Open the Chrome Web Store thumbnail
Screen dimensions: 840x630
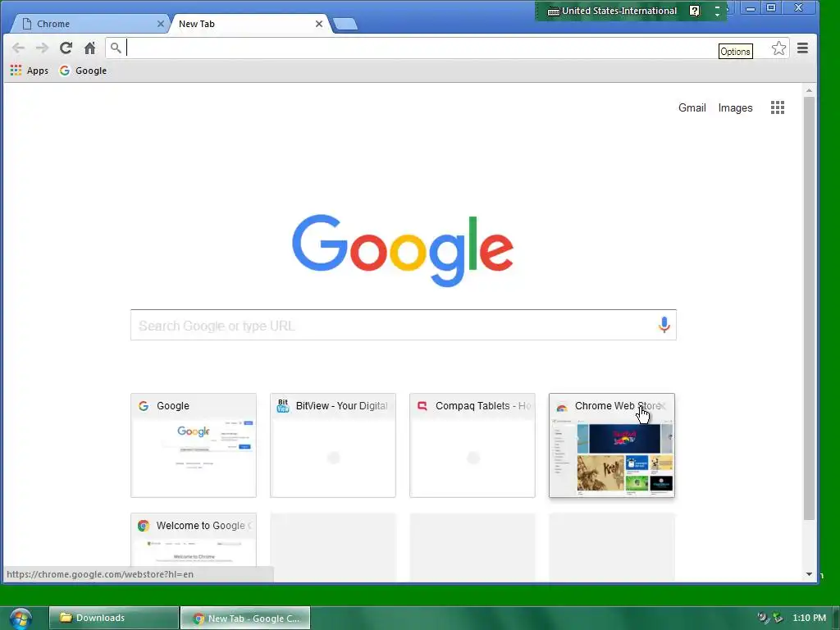point(611,445)
